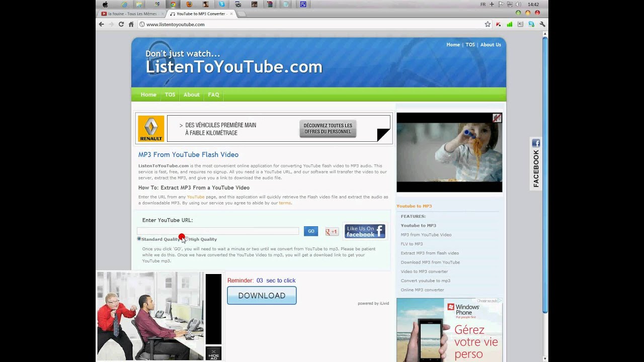The height and width of the screenshot is (362, 644).
Task: Open Internet Explorer from the top bar
Action: 124,5
